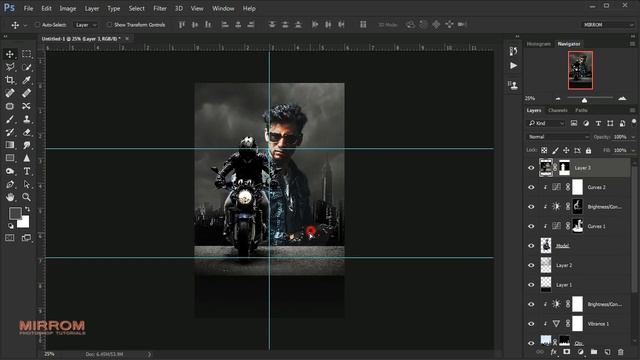
Task: Open the MIRROM workspace dropdown
Action: click(608, 25)
